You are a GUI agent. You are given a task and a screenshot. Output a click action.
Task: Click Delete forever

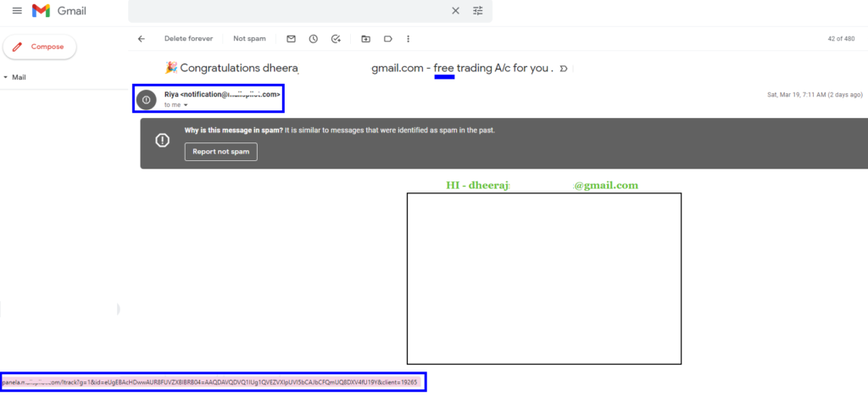(188, 39)
